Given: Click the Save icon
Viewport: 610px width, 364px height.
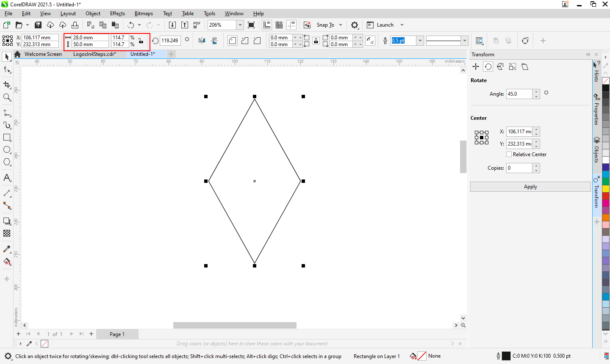Looking at the screenshot, I should [x=38, y=25].
